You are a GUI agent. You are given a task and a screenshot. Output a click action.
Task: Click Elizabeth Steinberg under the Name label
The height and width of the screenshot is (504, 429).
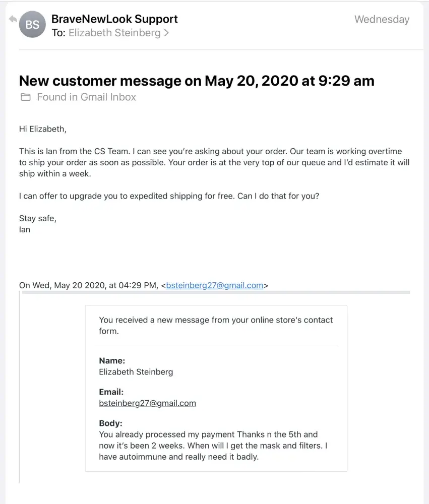136,372
